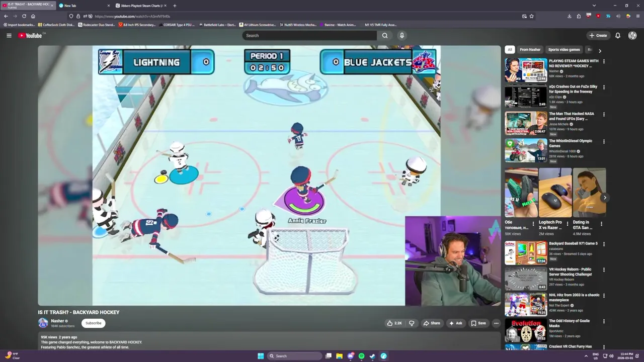Open Windows Start menu
The image size is (644, 362).
point(261,356)
